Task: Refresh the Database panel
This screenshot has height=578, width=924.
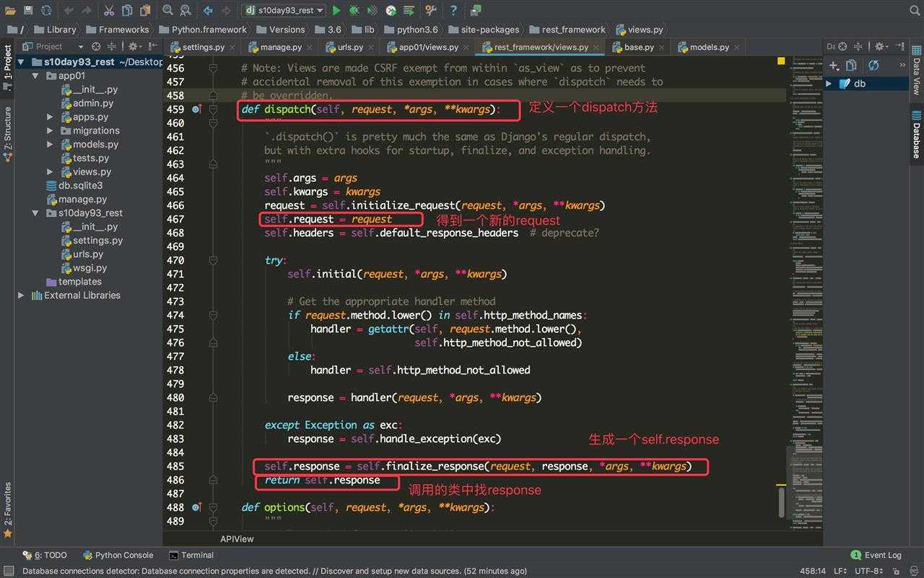Action: (x=873, y=65)
